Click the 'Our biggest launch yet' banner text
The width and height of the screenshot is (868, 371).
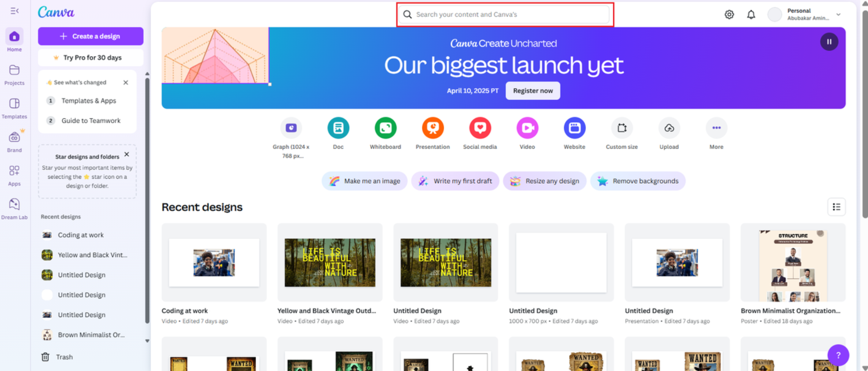tap(503, 65)
